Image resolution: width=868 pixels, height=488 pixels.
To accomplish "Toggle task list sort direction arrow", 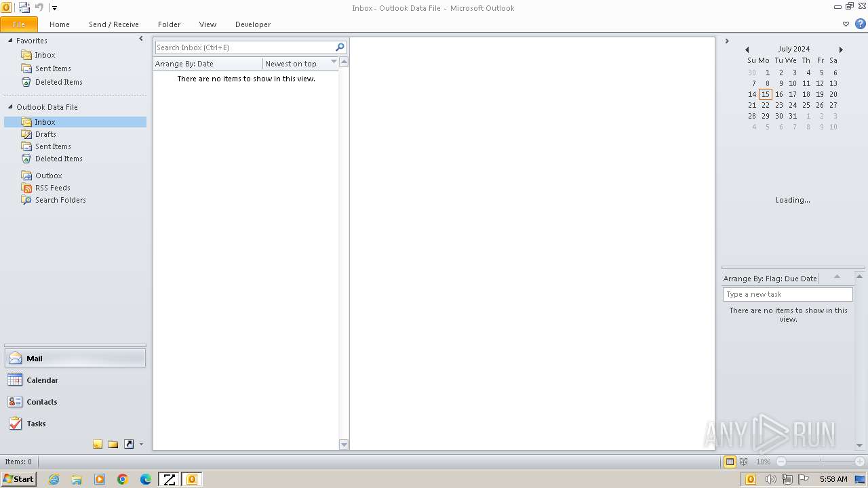I will pos(837,277).
